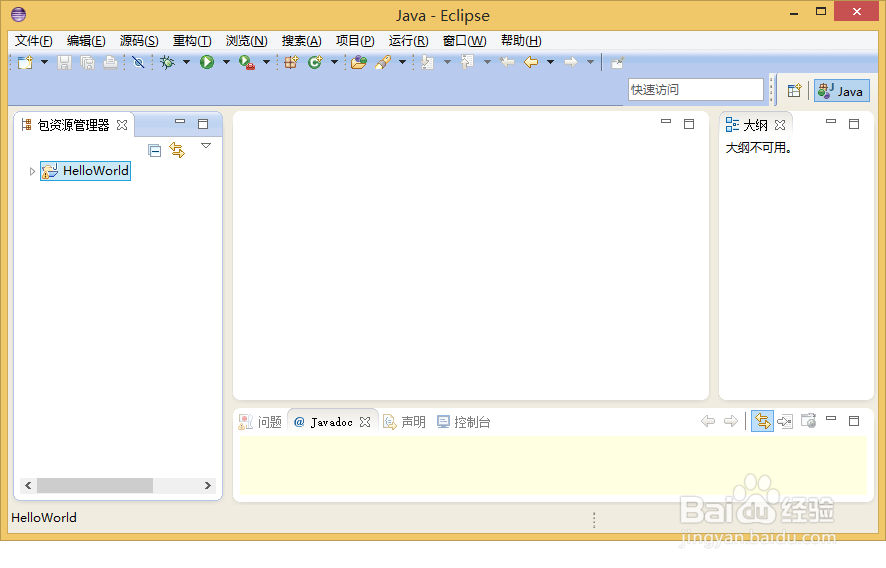Select the Java perspective button

(841, 91)
